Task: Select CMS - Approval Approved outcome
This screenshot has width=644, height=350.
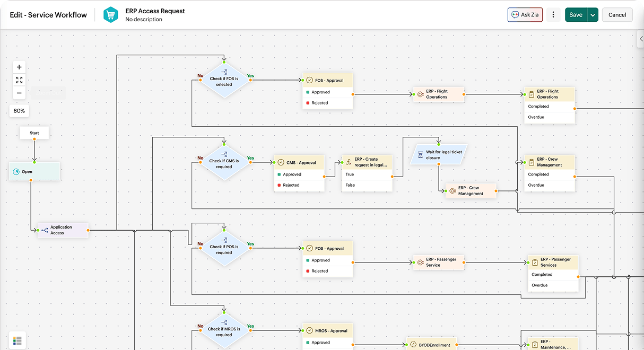Action: (299, 174)
